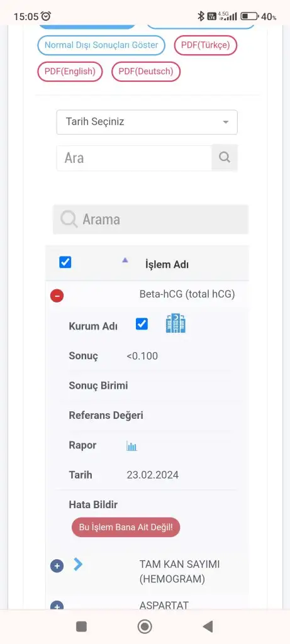Expand the ASPARTAT row plus icon

(x=57, y=606)
